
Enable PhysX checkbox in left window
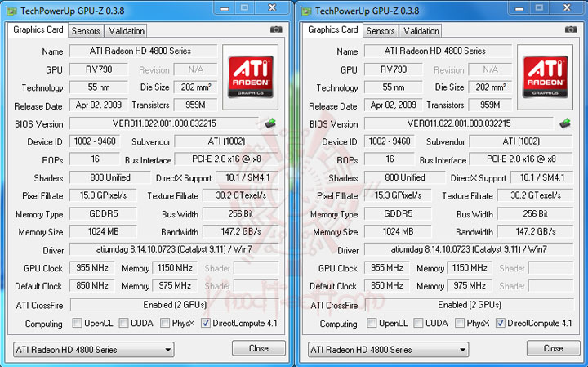(165, 323)
